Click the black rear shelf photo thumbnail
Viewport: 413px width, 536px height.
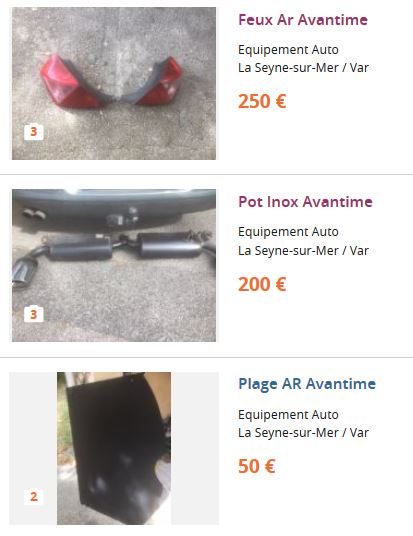[x=114, y=448]
